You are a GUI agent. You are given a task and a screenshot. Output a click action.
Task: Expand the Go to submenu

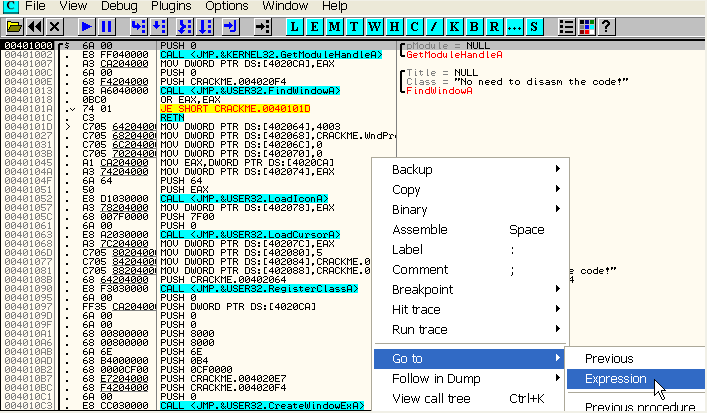[470, 358]
